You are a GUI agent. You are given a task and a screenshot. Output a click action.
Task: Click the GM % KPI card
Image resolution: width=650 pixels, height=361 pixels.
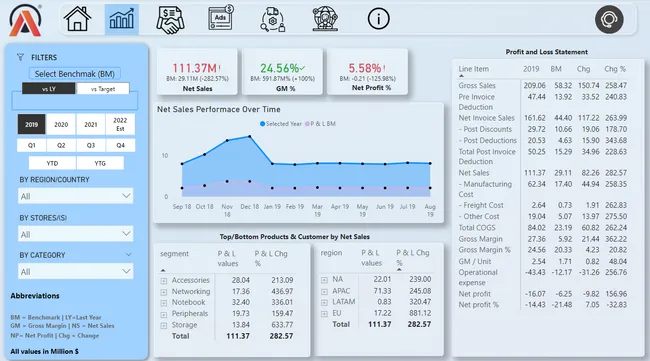tap(283, 72)
